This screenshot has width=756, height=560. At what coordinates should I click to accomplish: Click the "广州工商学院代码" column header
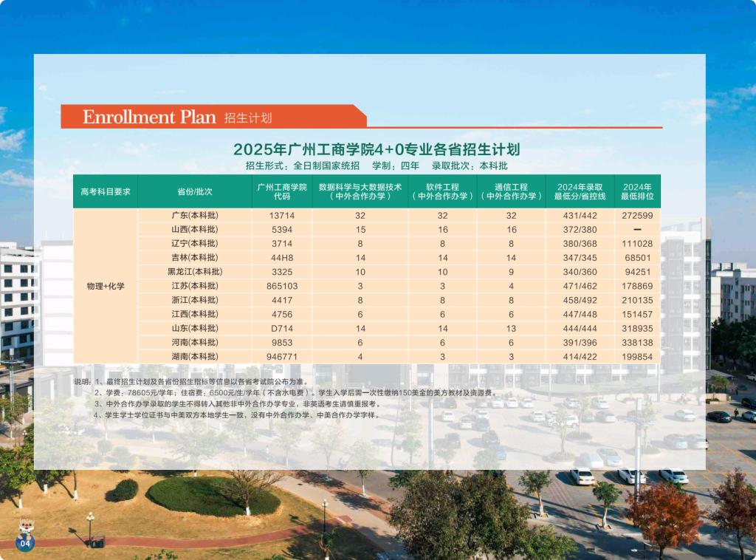pyautogui.click(x=282, y=191)
